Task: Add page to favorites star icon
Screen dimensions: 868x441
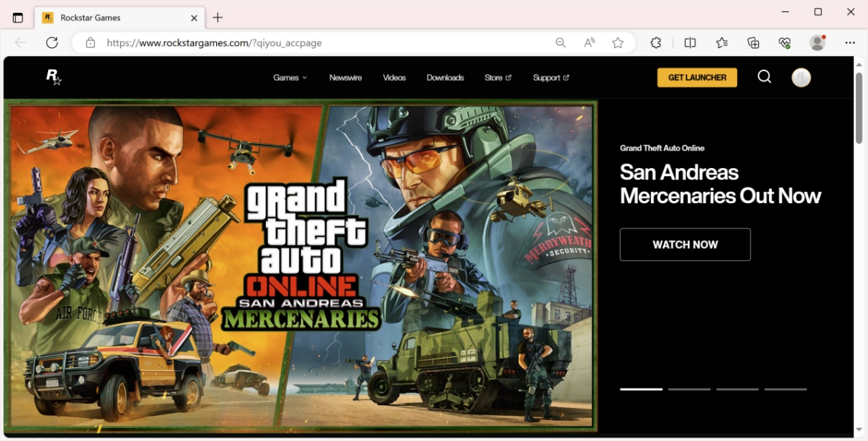Action: click(617, 43)
